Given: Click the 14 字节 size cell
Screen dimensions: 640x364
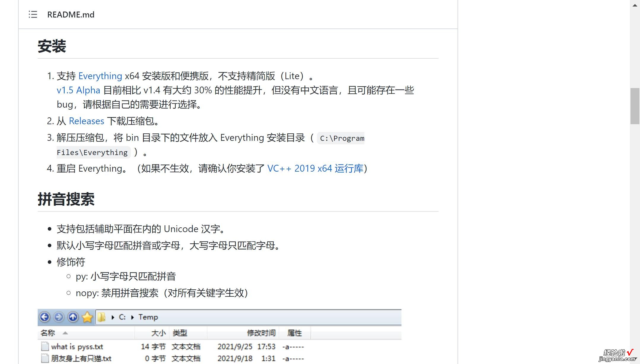Looking at the screenshot, I should coord(153,347).
